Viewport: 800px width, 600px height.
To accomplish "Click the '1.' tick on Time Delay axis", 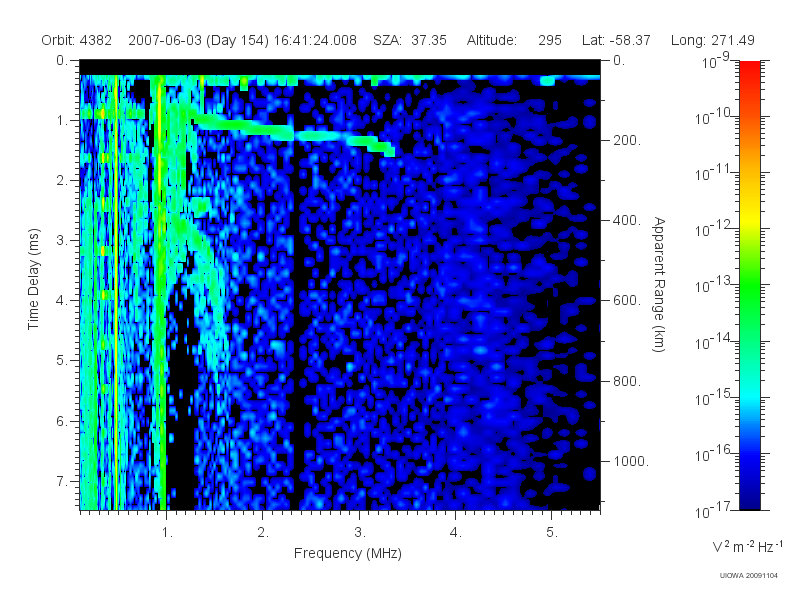I will (62, 120).
